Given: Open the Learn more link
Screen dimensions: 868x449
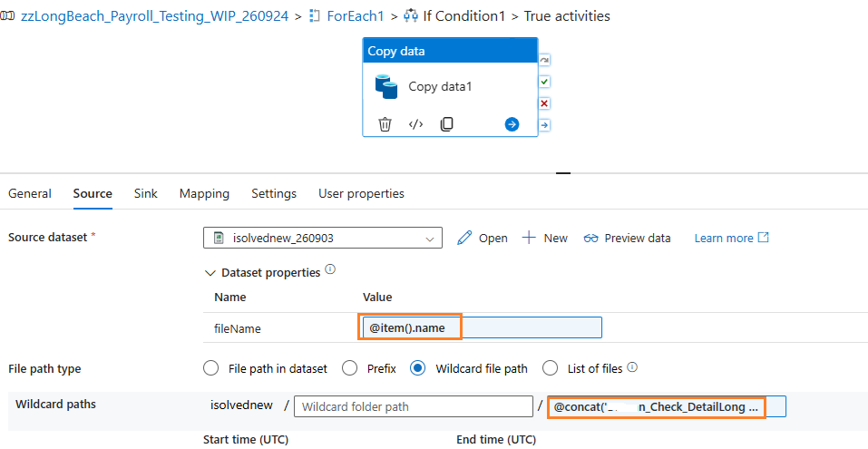Looking at the screenshot, I should 732,238.
